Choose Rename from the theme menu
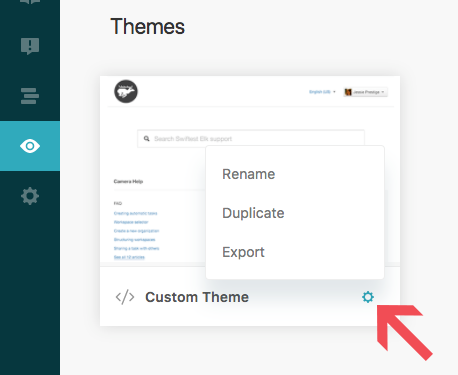 pos(249,174)
